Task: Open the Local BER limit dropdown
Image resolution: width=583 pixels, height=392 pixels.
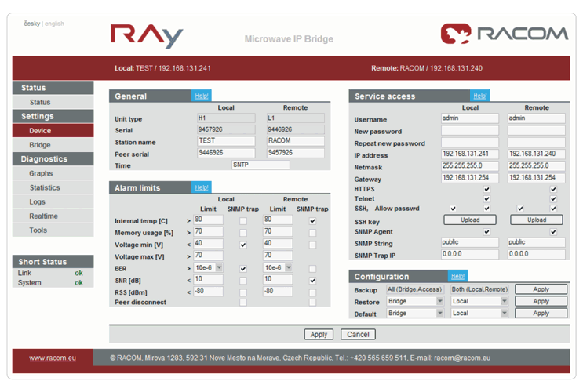Action: 211,268
